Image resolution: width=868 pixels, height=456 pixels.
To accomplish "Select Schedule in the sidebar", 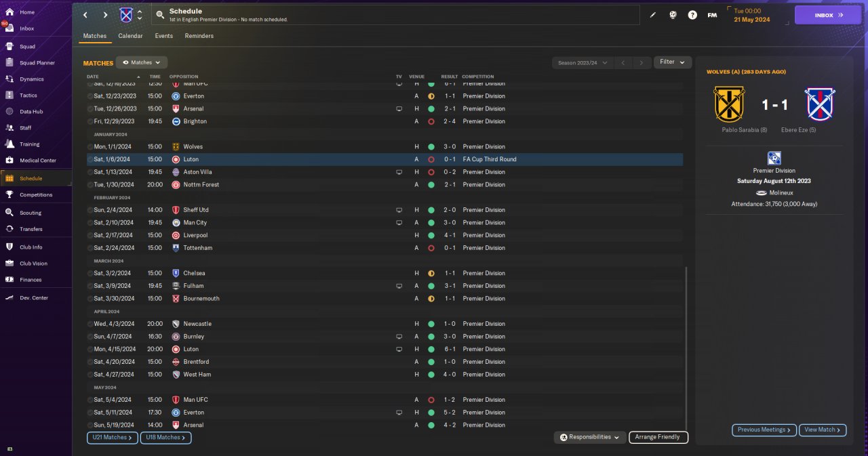I will pos(35,178).
